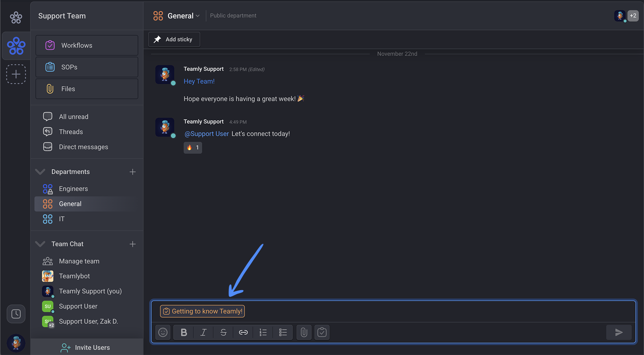
Task: Open your profile avatar at sidebar bottom
Action: 16,343
